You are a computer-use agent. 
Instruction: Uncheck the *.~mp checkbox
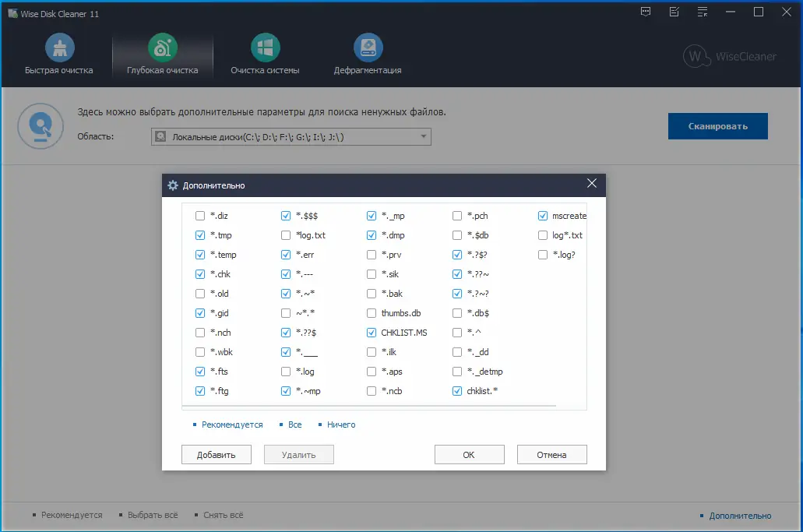(286, 391)
